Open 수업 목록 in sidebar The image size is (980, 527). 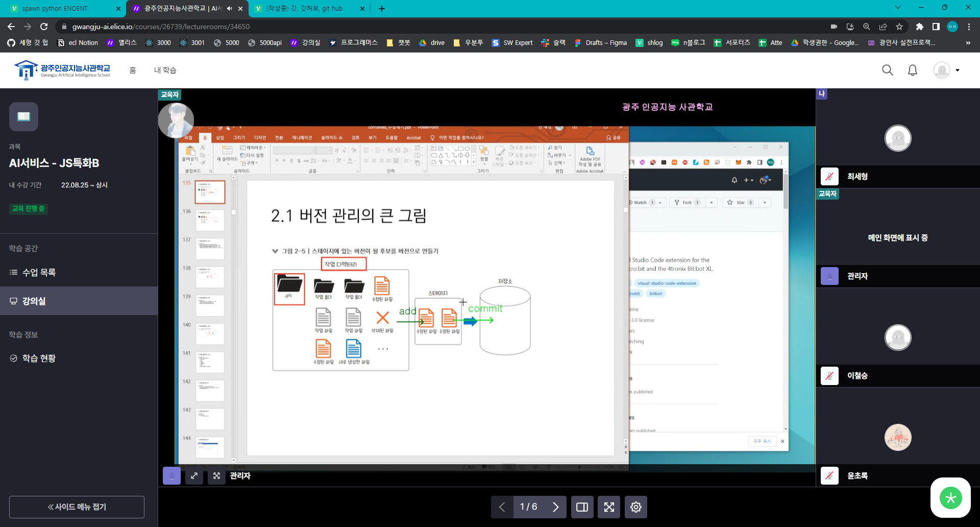click(79, 272)
